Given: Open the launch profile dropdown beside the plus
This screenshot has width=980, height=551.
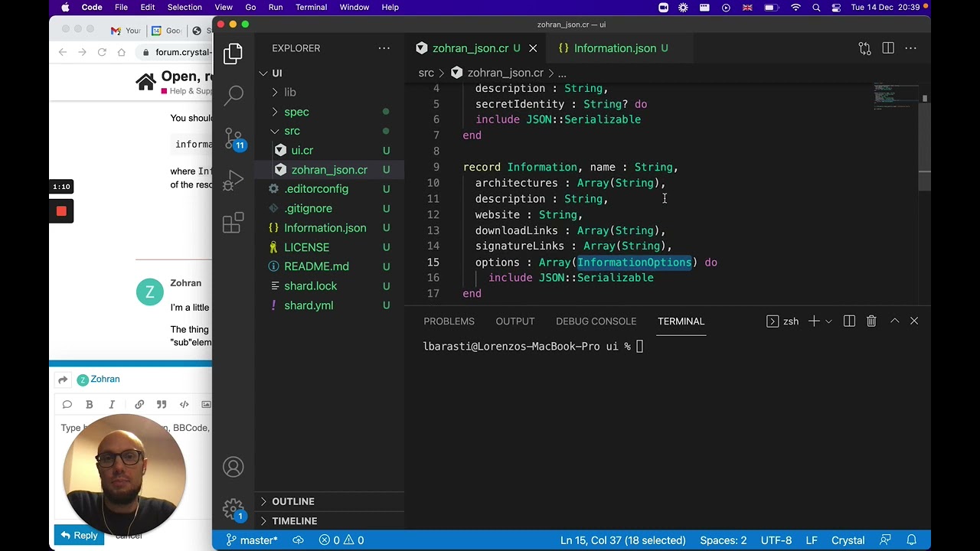Looking at the screenshot, I should click(x=828, y=321).
